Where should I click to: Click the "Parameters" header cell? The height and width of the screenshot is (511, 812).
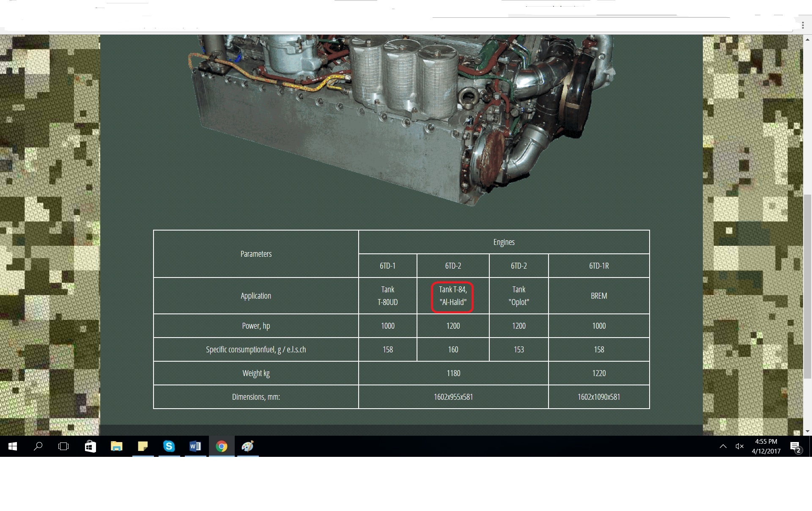coord(256,254)
